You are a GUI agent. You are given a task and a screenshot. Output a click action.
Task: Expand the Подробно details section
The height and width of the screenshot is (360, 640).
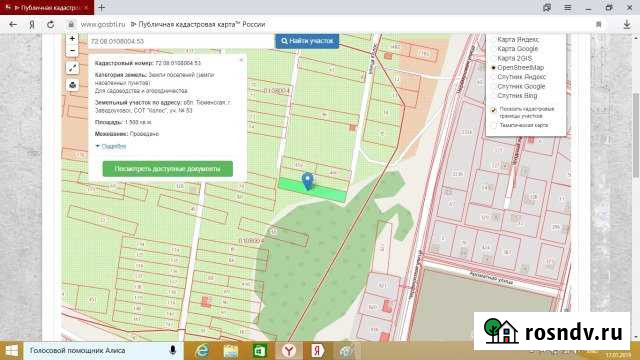click(x=111, y=146)
